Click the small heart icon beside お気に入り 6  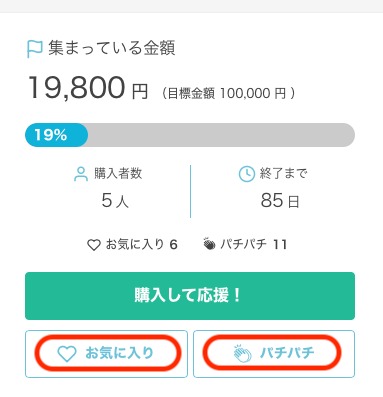tap(94, 245)
